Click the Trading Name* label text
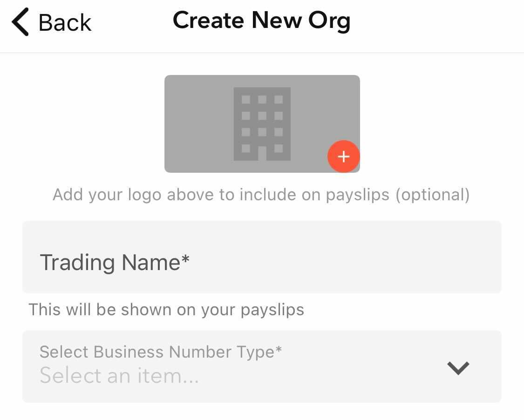Screen dimensions: 524x420 pyautogui.click(x=115, y=262)
